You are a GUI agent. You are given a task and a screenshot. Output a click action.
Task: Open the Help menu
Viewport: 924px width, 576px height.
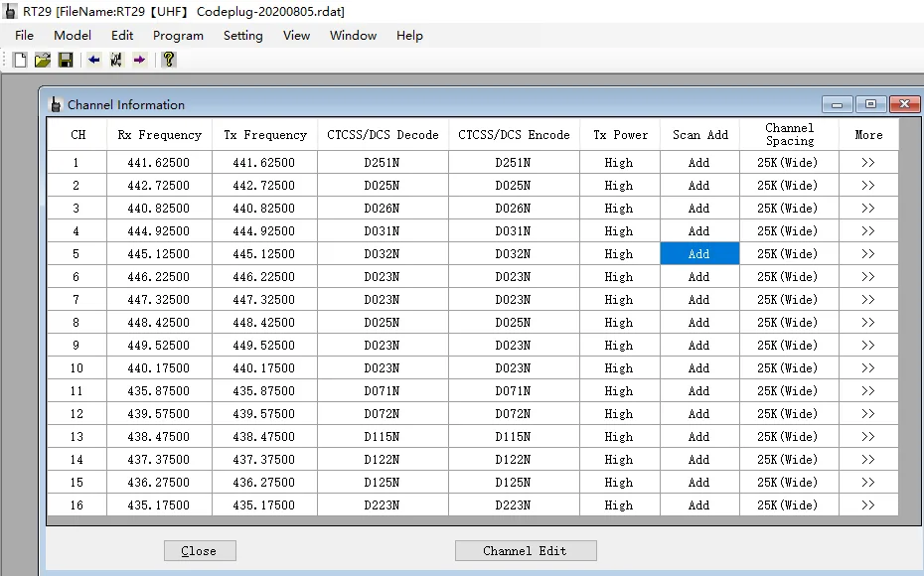tap(409, 36)
